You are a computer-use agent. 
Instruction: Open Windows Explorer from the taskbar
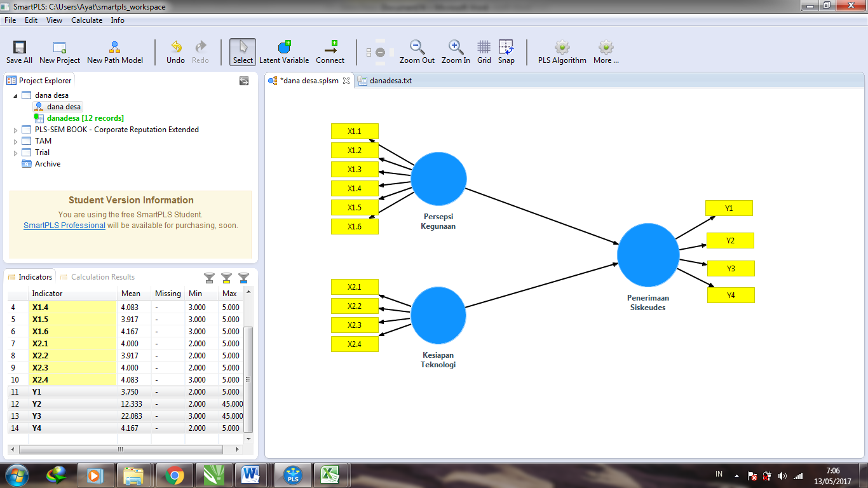[133, 475]
